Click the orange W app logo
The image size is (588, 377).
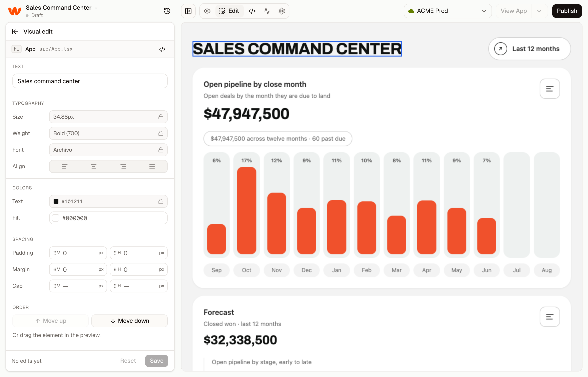(x=15, y=11)
